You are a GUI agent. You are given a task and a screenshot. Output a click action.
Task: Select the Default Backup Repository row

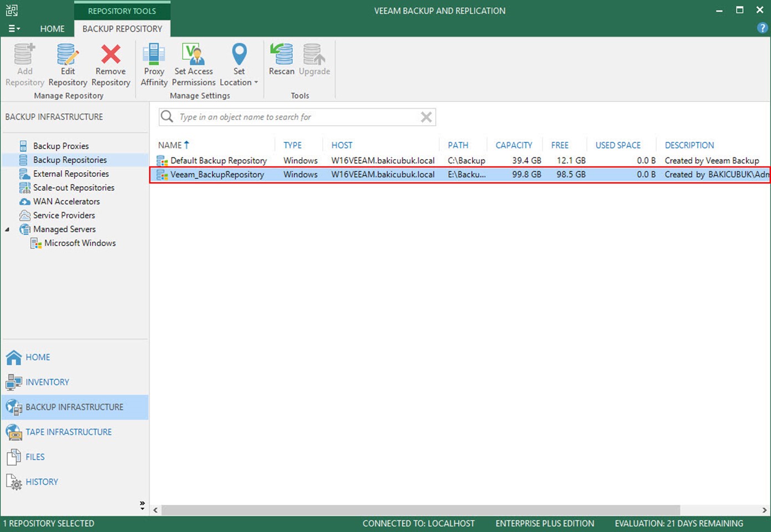tap(219, 161)
